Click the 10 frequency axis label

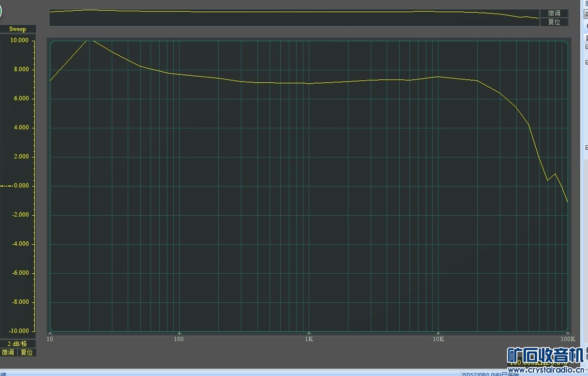pyautogui.click(x=50, y=339)
